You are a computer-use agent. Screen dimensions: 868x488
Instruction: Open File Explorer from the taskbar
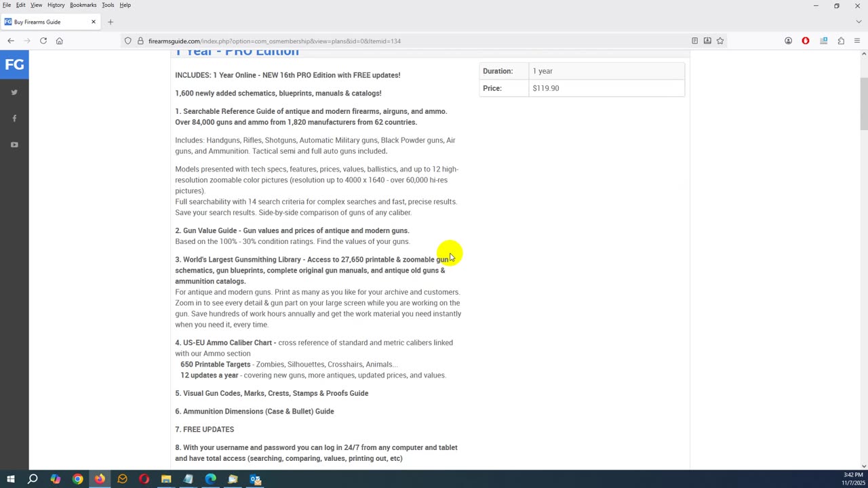[x=166, y=479]
